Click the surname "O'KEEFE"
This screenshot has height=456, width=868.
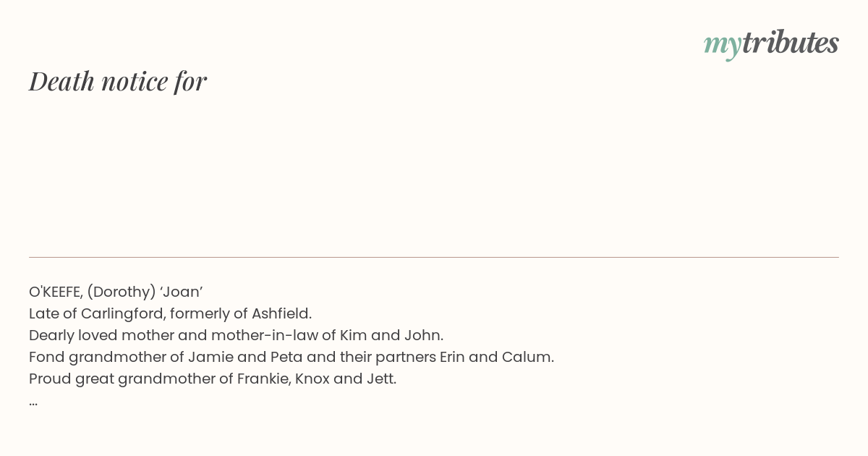55,292
